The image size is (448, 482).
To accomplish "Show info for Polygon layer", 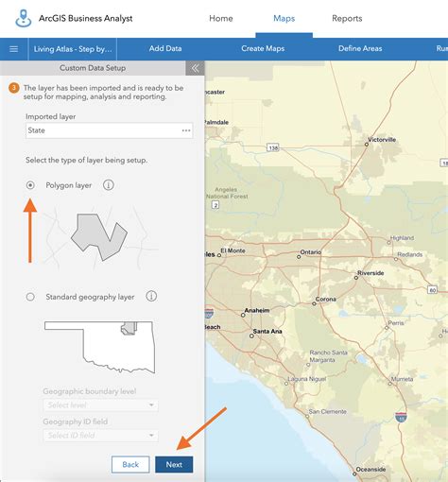I will click(109, 185).
